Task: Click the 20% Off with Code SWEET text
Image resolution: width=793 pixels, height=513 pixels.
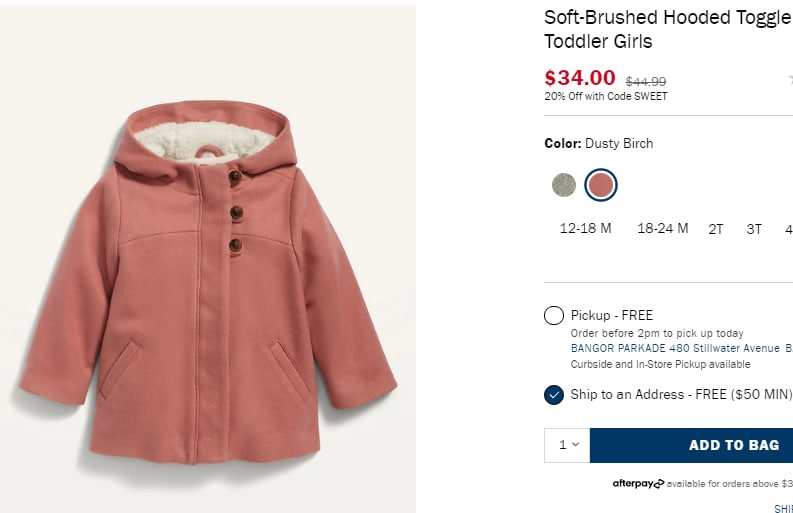Action: coord(605,97)
